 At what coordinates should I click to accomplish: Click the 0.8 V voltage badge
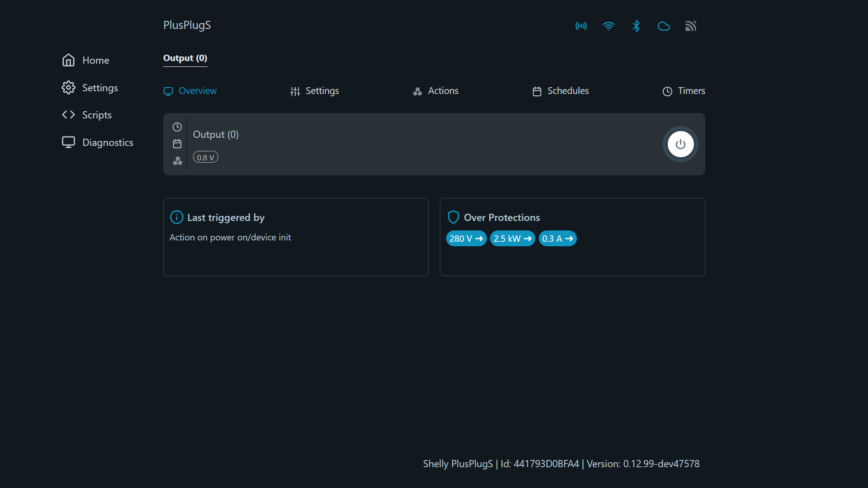pos(205,157)
